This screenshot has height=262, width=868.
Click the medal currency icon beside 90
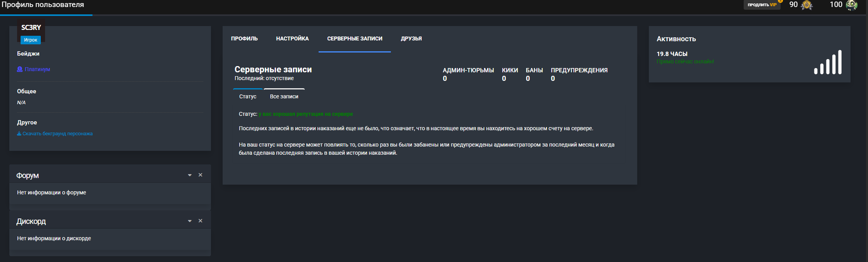(807, 5)
